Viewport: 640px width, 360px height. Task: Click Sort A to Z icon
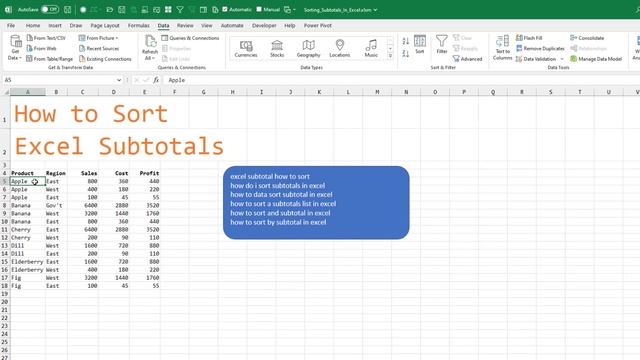click(x=405, y=41)
